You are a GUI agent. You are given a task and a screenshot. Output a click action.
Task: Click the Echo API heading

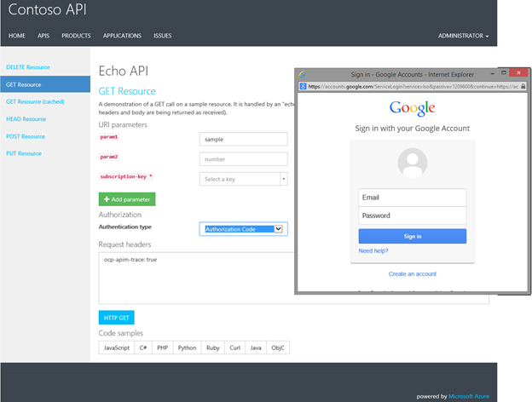click(x=124, y=72)
